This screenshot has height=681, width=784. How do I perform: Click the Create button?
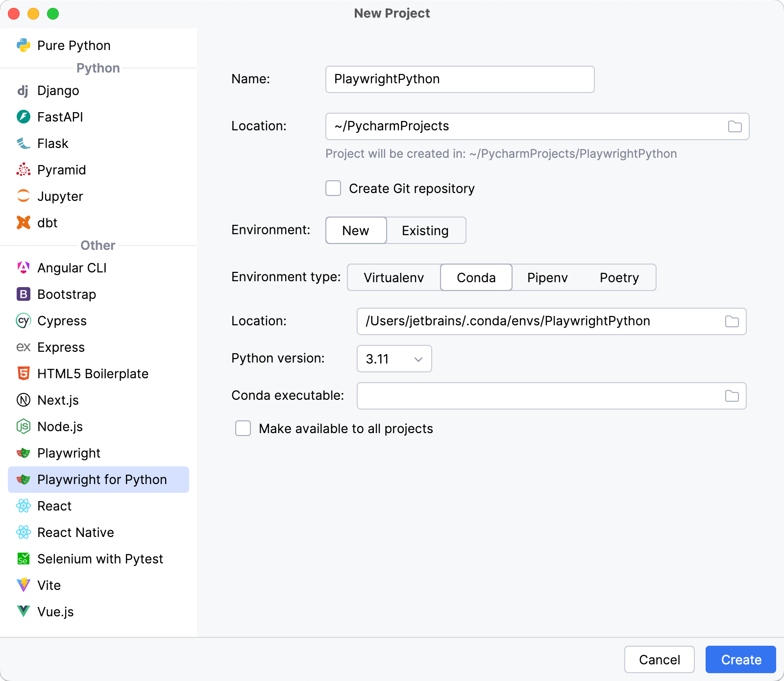[740, 659]
